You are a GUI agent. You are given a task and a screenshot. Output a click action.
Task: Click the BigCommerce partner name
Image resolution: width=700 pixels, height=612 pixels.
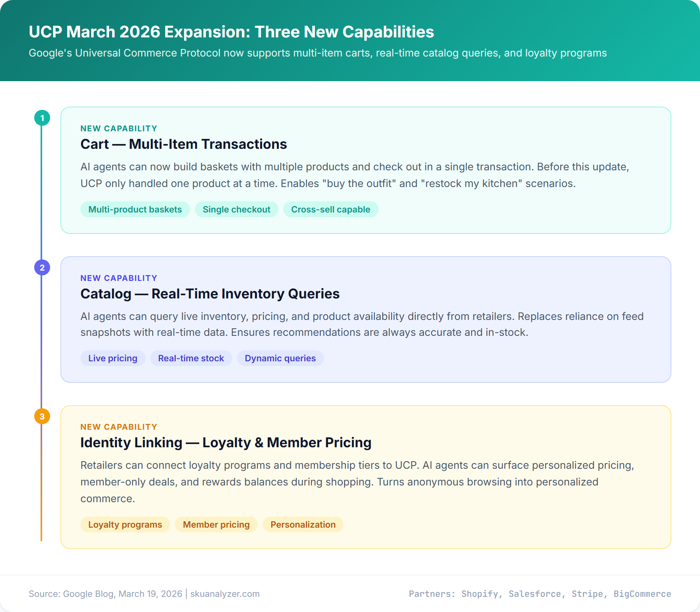642,594
